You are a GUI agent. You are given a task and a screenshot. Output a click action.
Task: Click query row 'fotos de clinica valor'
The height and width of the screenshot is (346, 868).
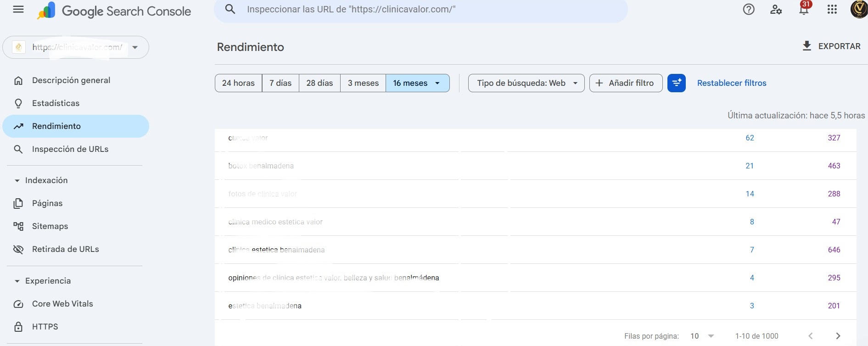pyautogui.click(x=535, y=194)
